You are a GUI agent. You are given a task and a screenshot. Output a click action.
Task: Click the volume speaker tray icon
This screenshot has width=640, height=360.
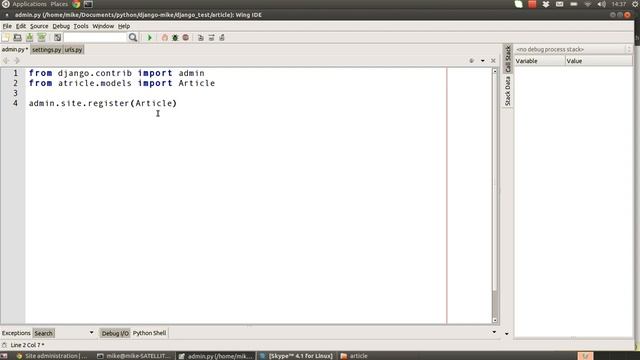[x=602, y=4]
